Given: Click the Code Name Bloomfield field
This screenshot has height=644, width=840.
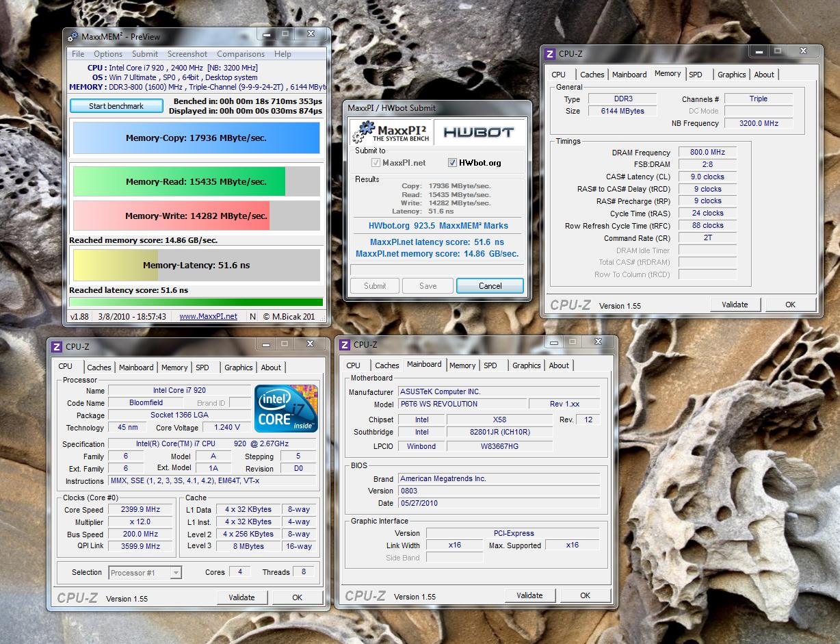Looking at the screenshot, I should 146,403.
